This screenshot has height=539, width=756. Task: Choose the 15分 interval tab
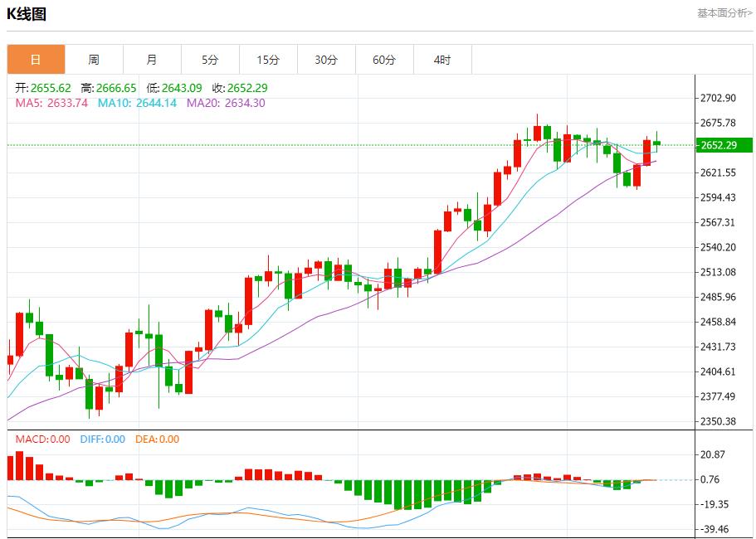click(x=268, y=60)
